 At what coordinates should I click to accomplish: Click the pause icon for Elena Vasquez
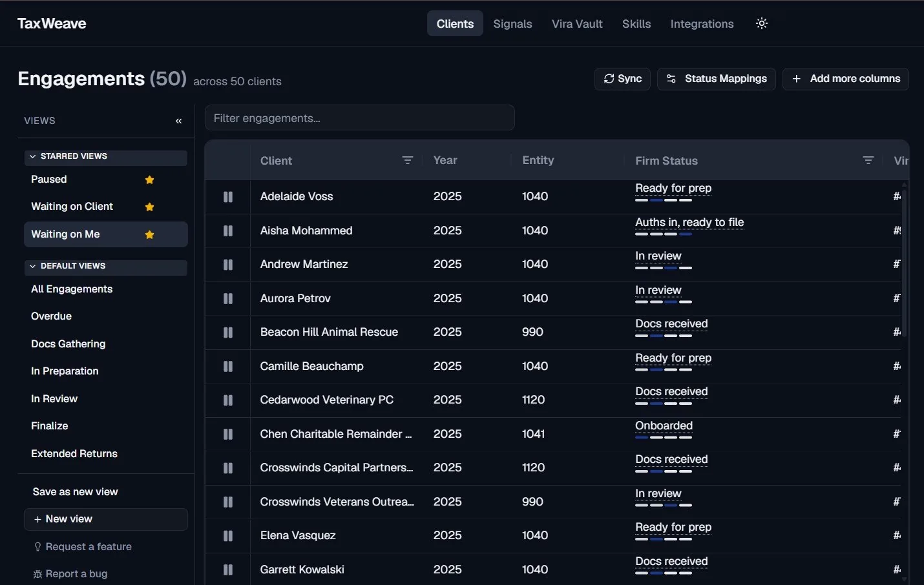click(228, 535)
